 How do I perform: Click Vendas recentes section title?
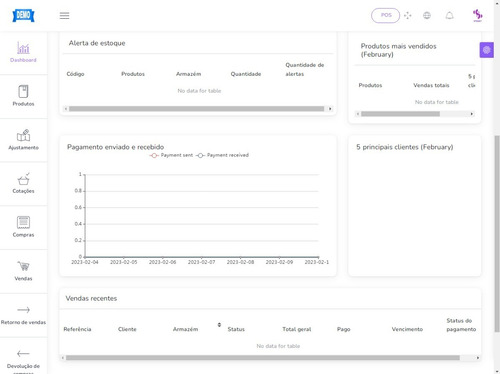[91, 298]
